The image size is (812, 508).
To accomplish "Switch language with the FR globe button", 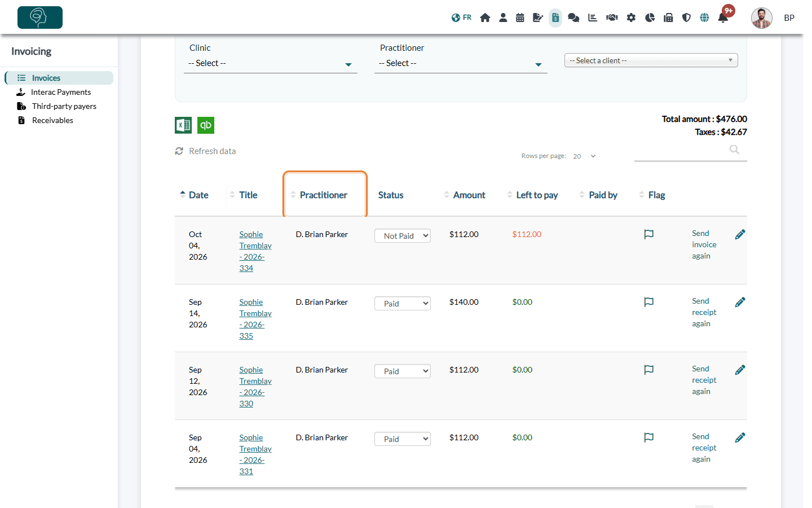I will coord(461,17).
